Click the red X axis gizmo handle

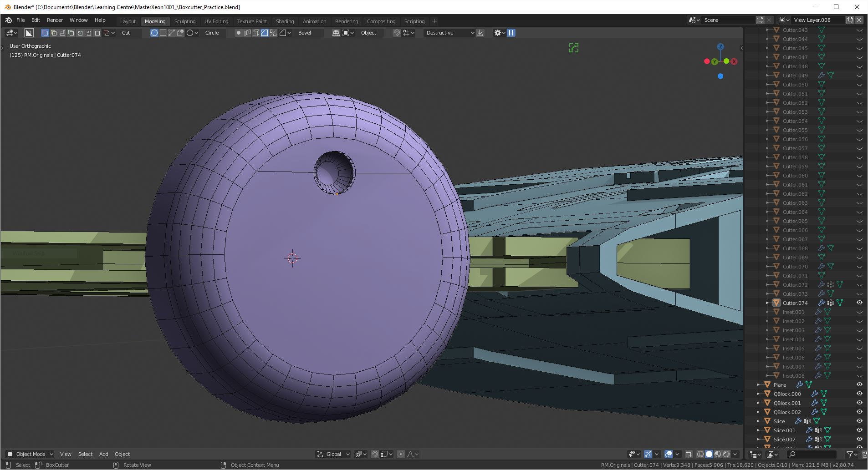point(734,61)
